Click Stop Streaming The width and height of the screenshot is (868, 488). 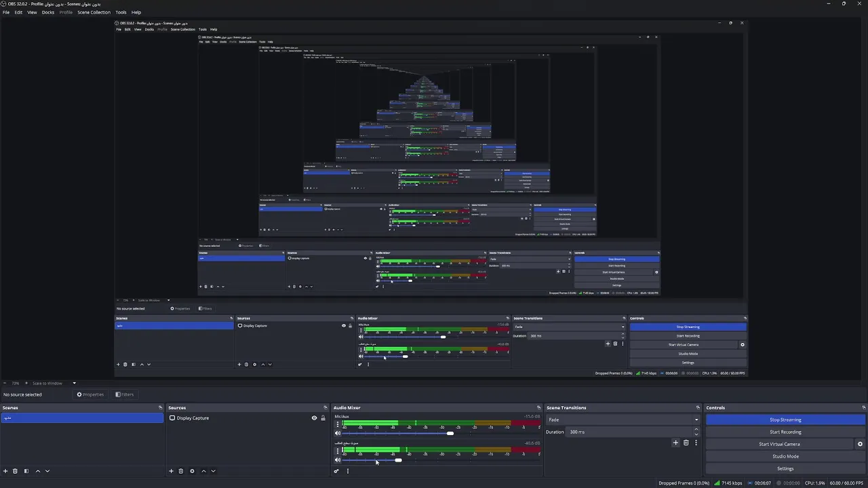point(785,420)
